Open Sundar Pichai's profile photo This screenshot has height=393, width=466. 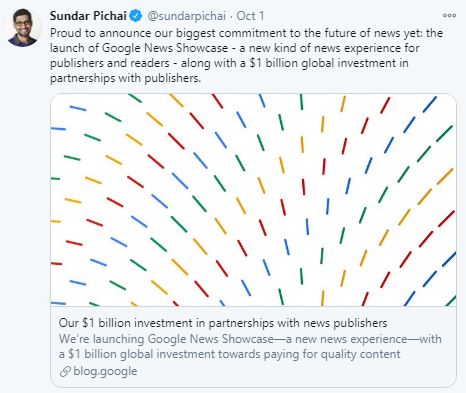tap(23, 28)
